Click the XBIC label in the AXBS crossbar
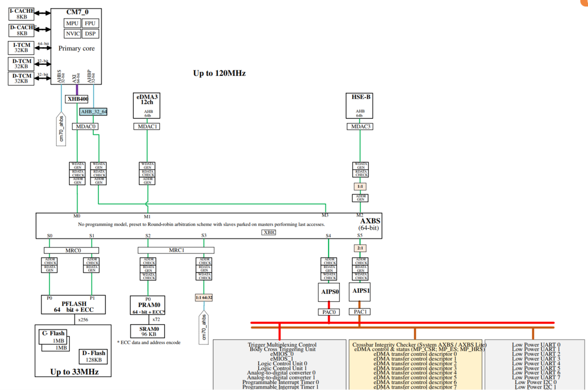This screenshot has width=588, height=390. pos(269,232)
